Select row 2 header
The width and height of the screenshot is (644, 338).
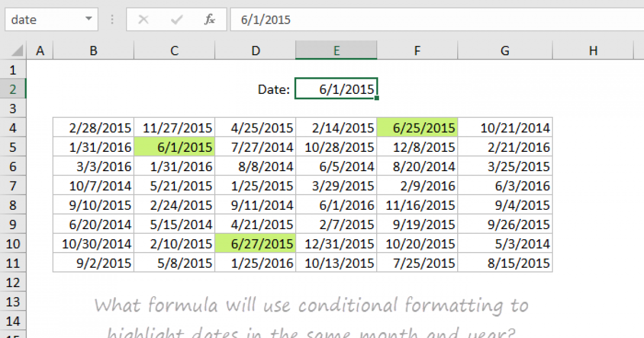click(x=13, y=89)
